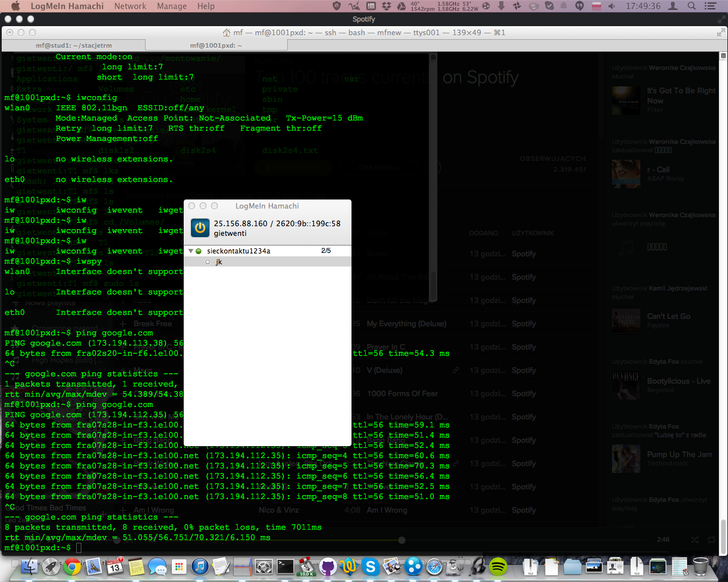Click the Polish flag input source icon
This screenshot has height=582, width=728.
[597, 6]
